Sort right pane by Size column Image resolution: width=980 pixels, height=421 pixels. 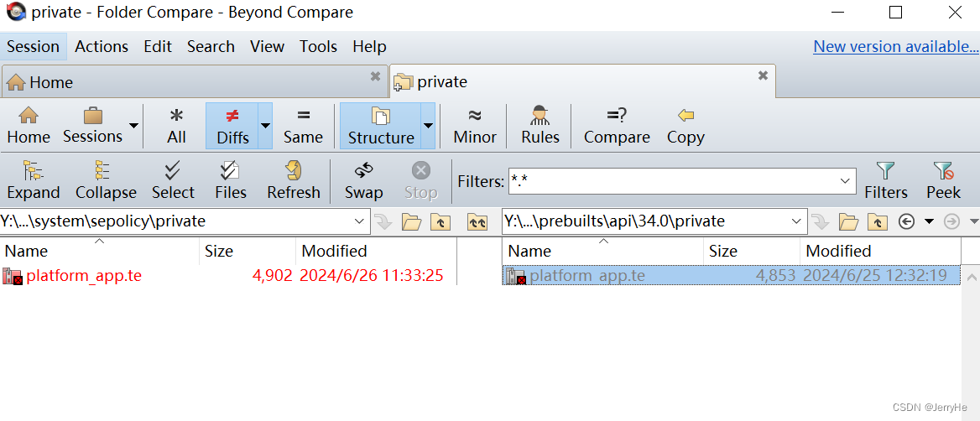751,251
